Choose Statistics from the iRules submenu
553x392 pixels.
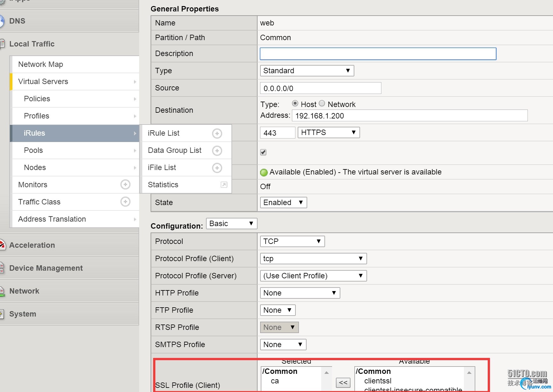pyautogui.click(x=187, y=185)
